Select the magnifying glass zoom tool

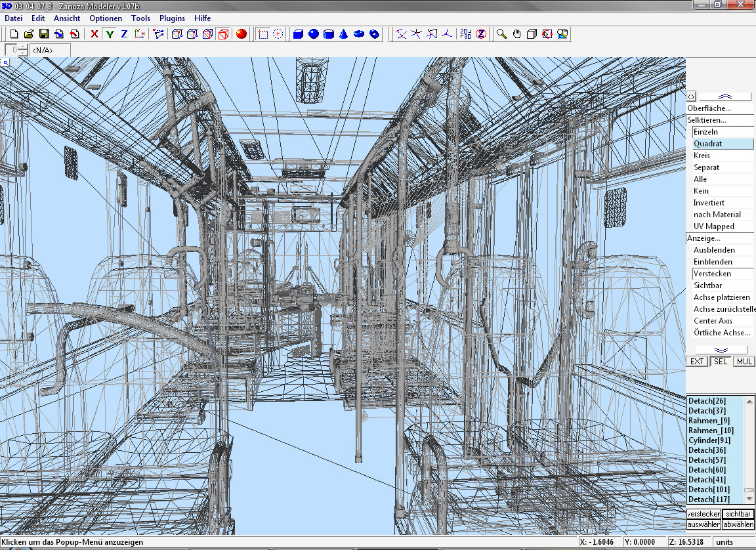501,33
